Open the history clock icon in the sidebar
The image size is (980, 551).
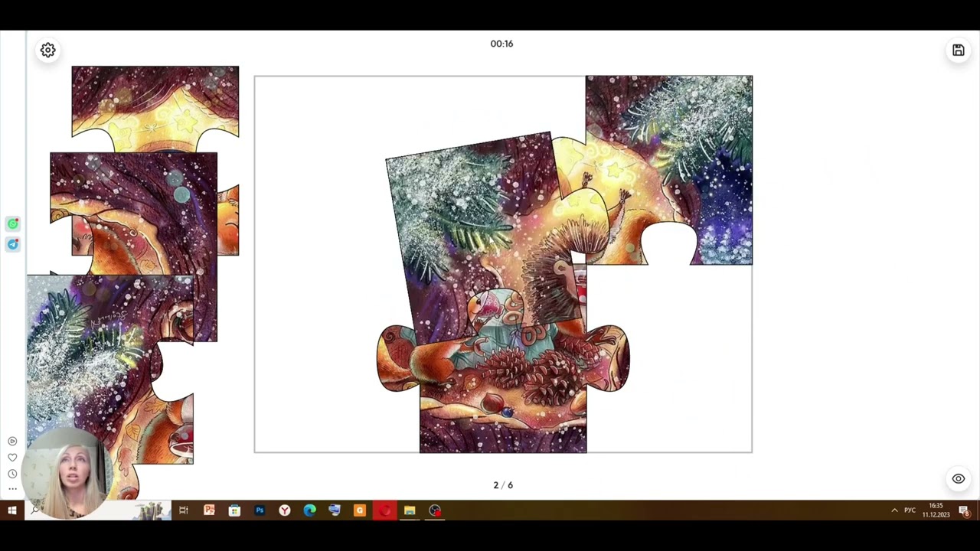pos(12,474)
